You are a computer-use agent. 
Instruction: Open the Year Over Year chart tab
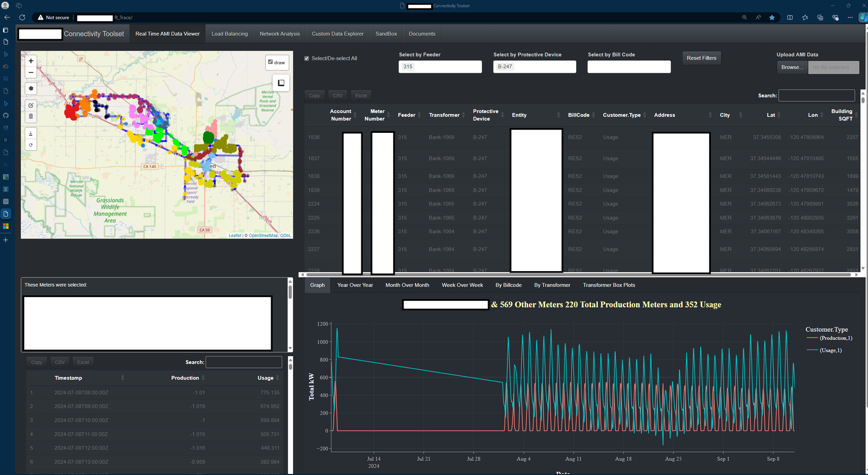355,285
